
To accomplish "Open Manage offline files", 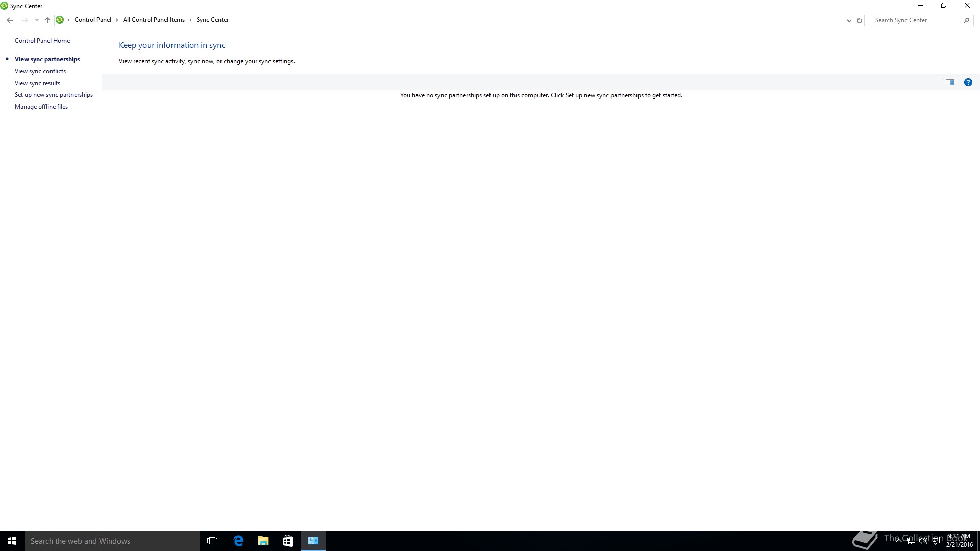I will pos(41,107).
